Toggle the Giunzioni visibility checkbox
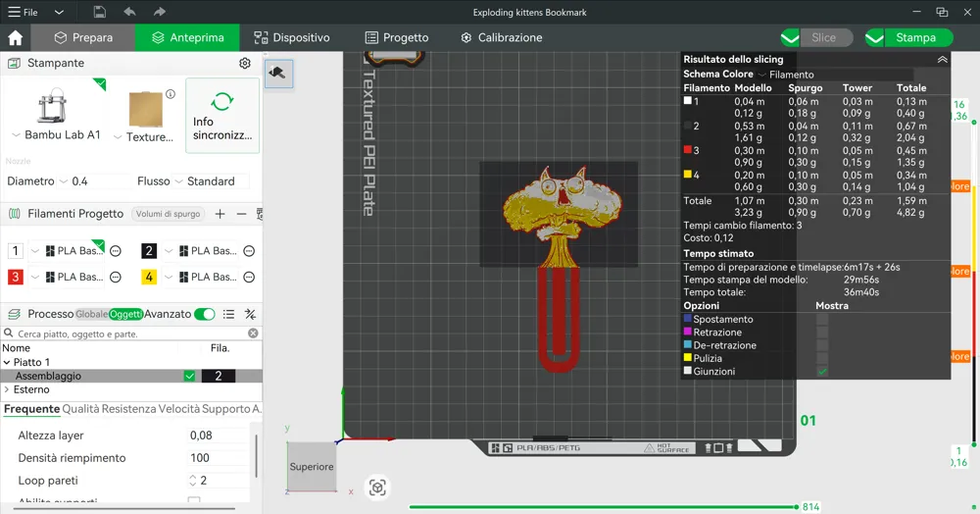 [822, 372]
